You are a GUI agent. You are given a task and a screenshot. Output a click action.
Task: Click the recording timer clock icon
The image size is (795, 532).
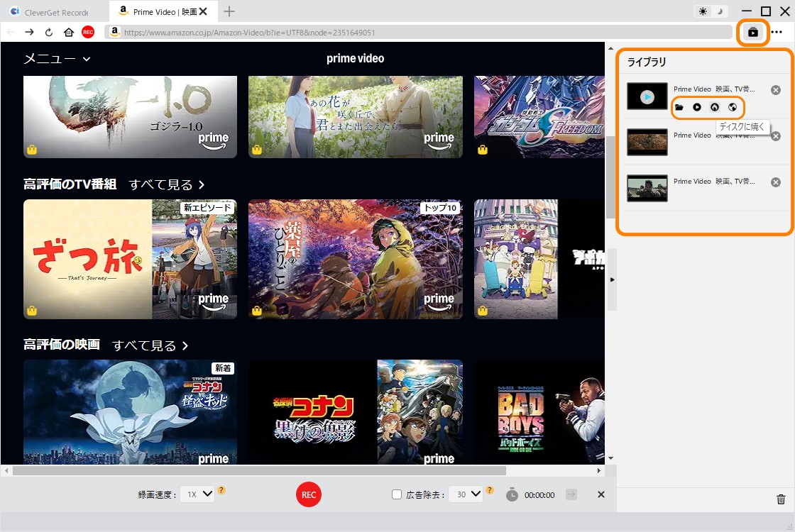[512, 494]
